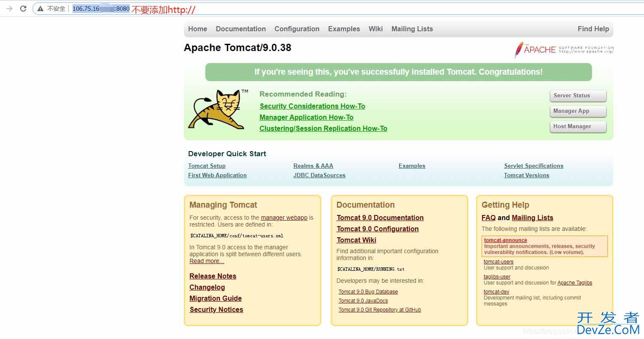Open the Changelog link
Image resolution: width=644 pixels, height=339 pixels.
[x=207, y=288]
